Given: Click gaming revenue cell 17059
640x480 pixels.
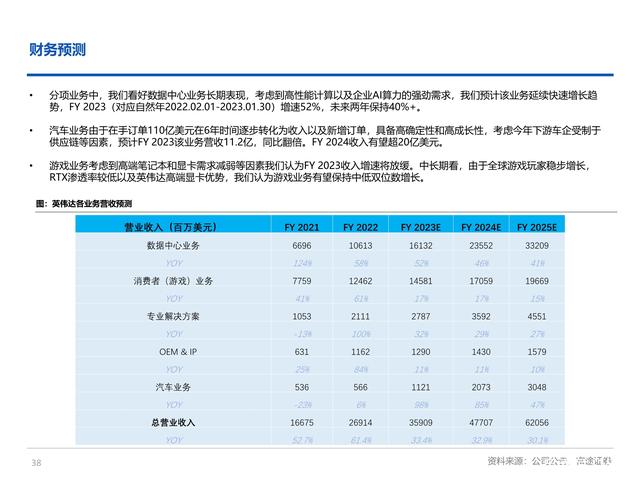Looking at the screenshot, I should 481,281.
